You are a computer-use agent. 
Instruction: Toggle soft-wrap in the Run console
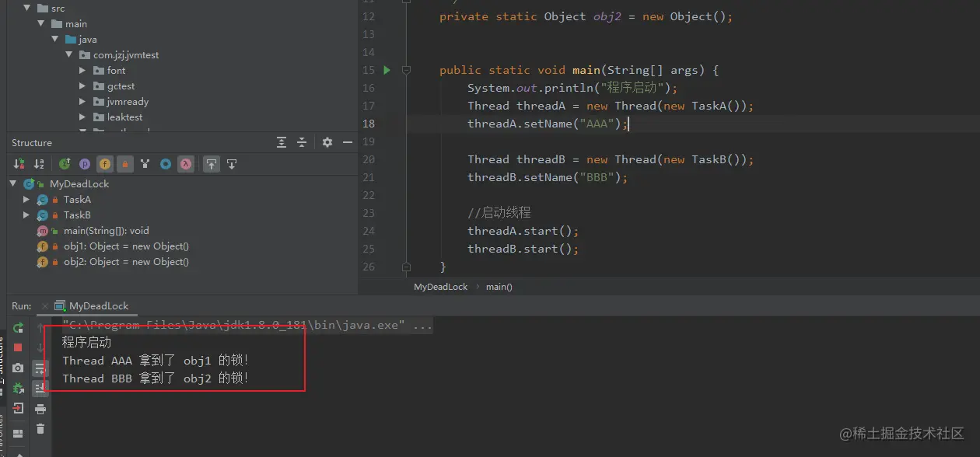[x=40, y=368]
